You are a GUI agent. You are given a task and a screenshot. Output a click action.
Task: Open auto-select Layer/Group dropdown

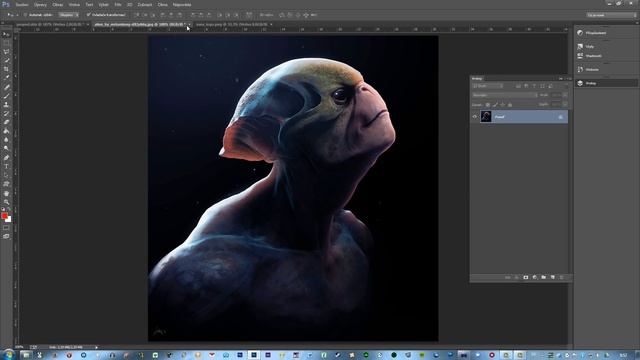click(69, 15)
